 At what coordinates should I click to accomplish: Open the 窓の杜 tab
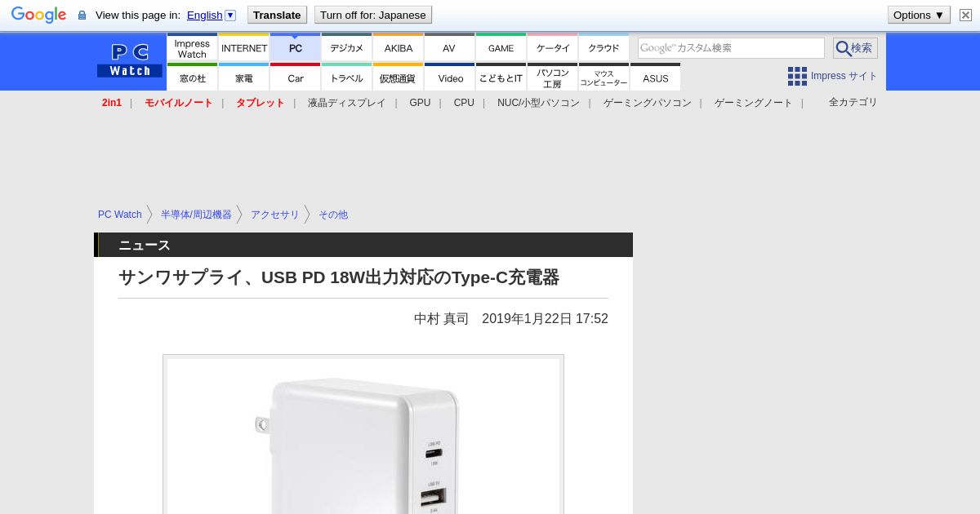pos(192,78)
